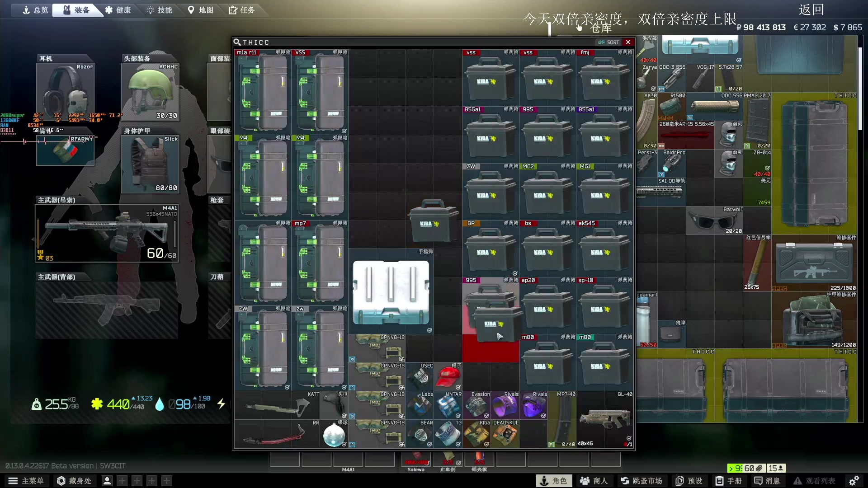Select the ZB-014 key item
Image resolution: width=868 pixels, height=488 pixels.
tap(757, 164)
